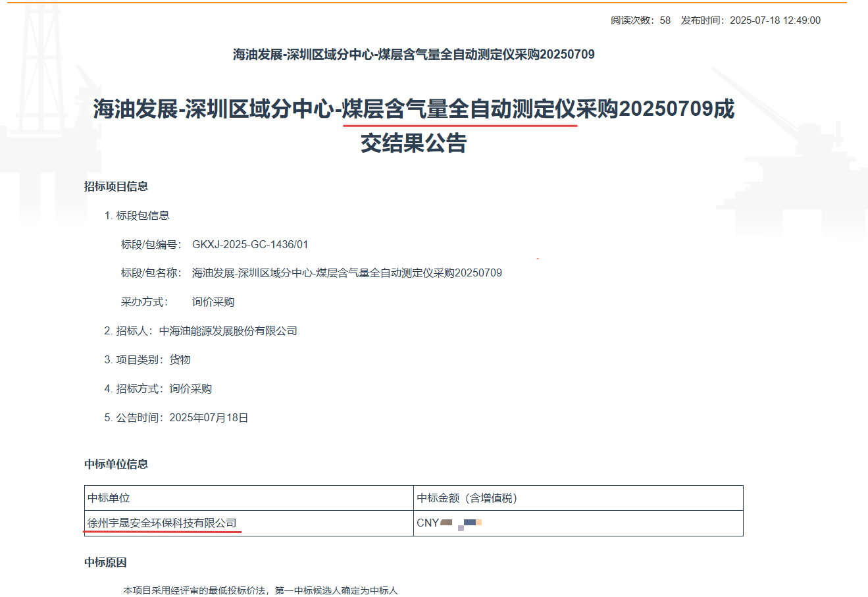Viewport: 868px width, 597px height.
Task: Click the section heading '中标原因'
Action: [x=105, y=563]
